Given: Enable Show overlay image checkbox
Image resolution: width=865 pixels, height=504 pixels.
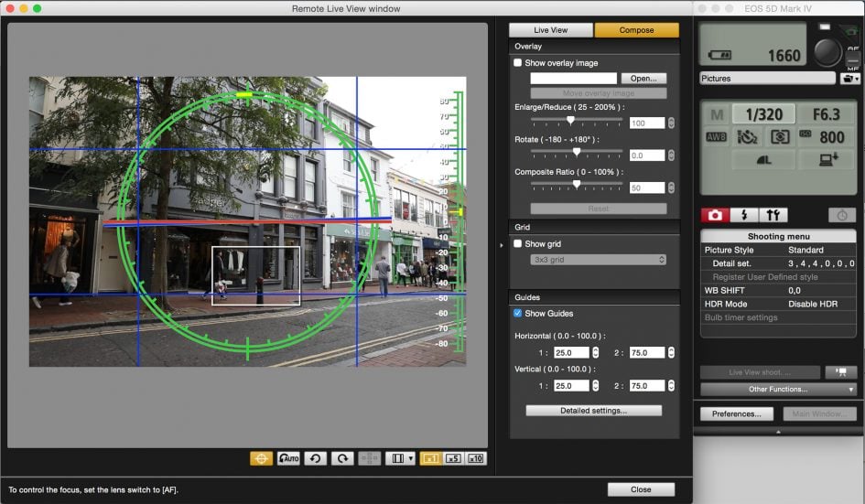Looking at the screenshot, I should pyautogui.click(x=518, y=63).
